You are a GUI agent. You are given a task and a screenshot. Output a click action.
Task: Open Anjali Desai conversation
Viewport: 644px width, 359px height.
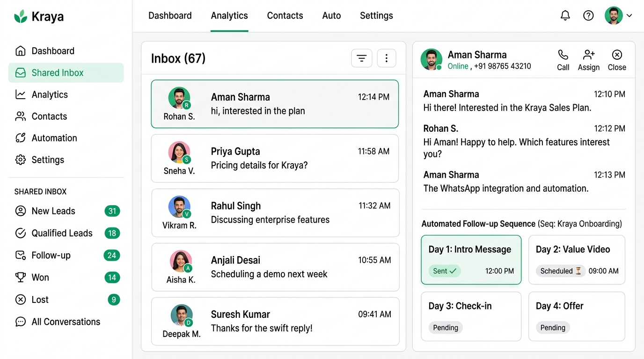(x=275, y=267)
